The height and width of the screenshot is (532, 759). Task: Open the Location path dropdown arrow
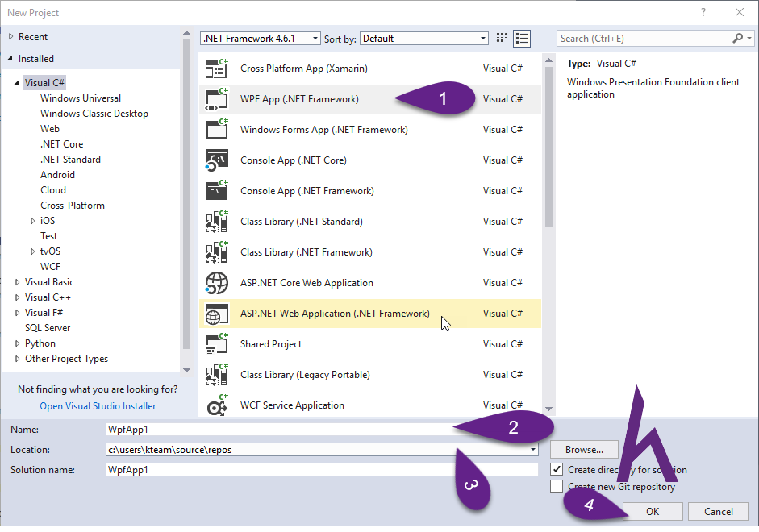click(532, 450)
